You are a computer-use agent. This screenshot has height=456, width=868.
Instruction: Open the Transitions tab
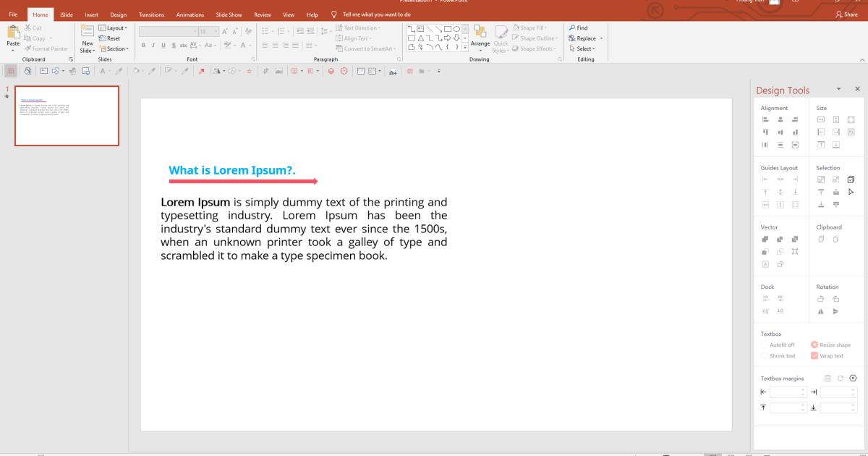tap(151, 14)
